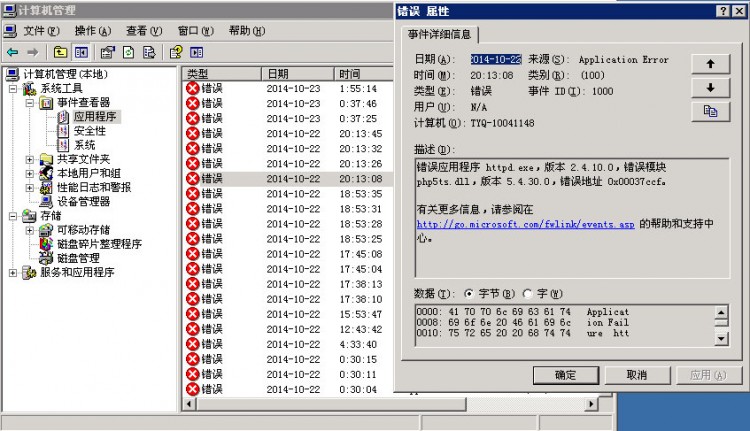750x431 pixels.
Task: Select the 字 radio button
Action: click(528, 294)
